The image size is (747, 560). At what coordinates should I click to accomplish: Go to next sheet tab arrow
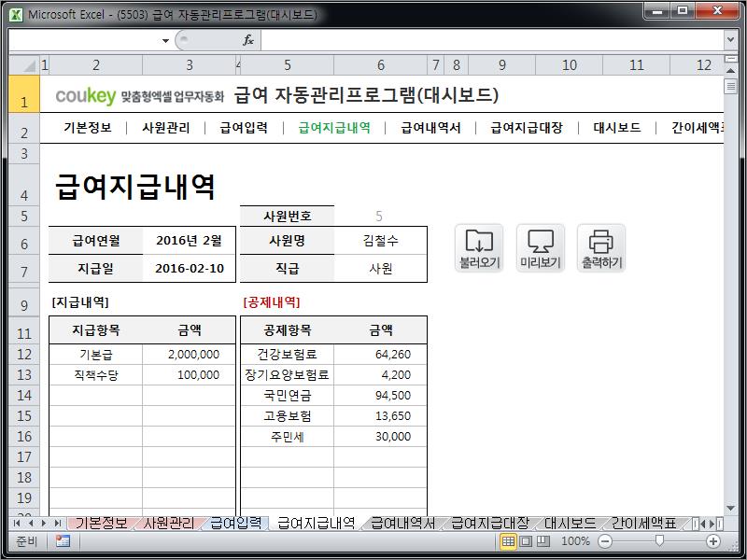(44, 524)
